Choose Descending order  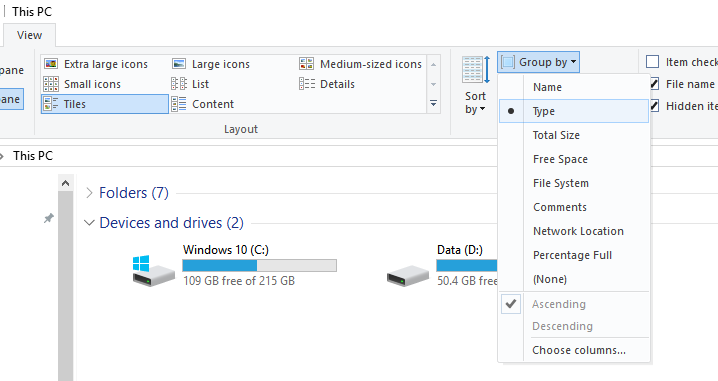[x=574, y=326]
